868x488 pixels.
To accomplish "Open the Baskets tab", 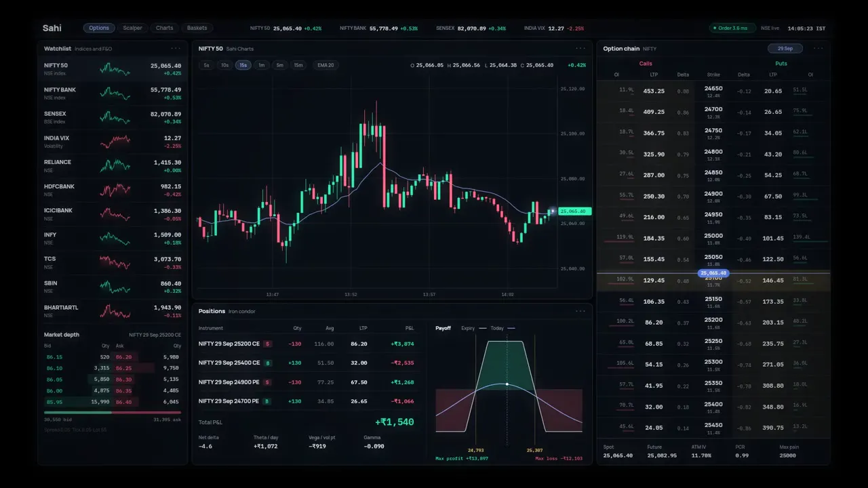I will (197, 28).
